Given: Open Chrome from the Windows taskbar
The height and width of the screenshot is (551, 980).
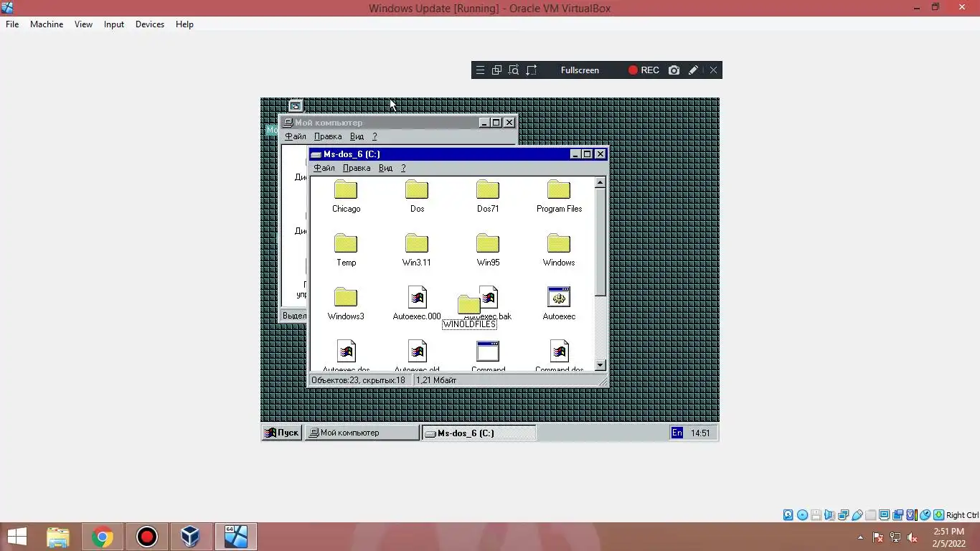Looking at the screenshot, I should point(103,537).
